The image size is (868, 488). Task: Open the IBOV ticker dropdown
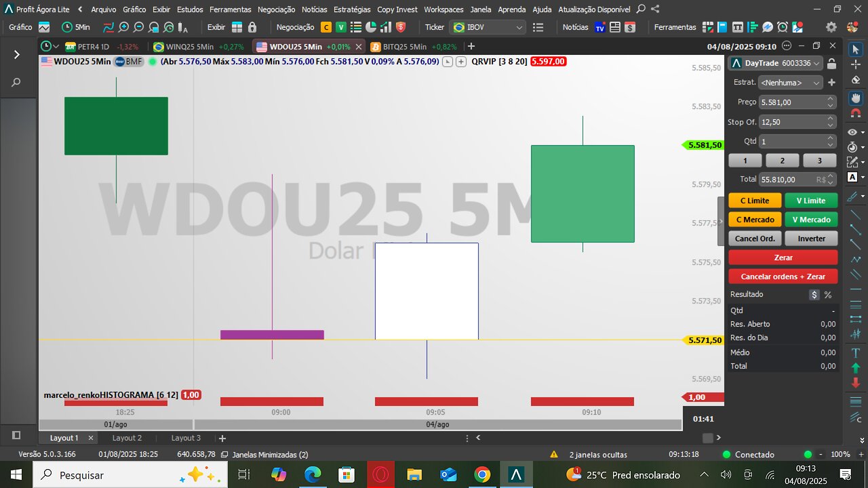[488, 27]
